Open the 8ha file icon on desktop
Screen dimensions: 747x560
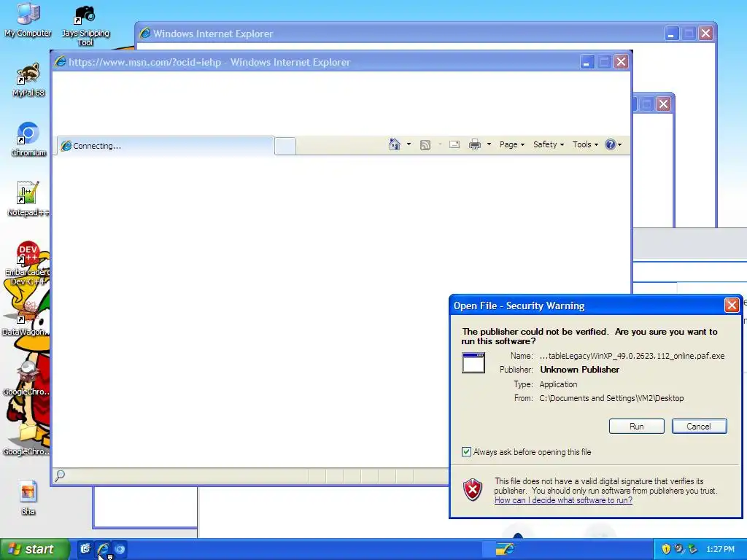click(28, 497)
